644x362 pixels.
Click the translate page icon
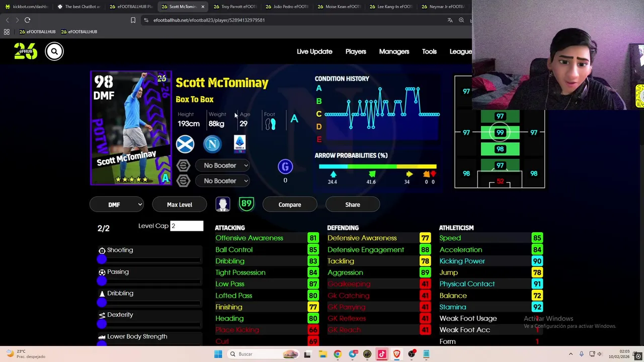coord(450,20)
